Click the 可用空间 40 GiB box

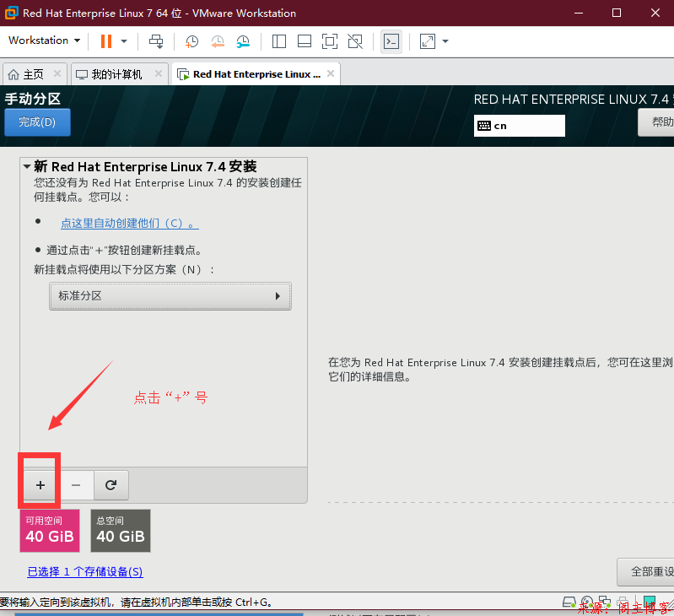click(x=50, y=531)
